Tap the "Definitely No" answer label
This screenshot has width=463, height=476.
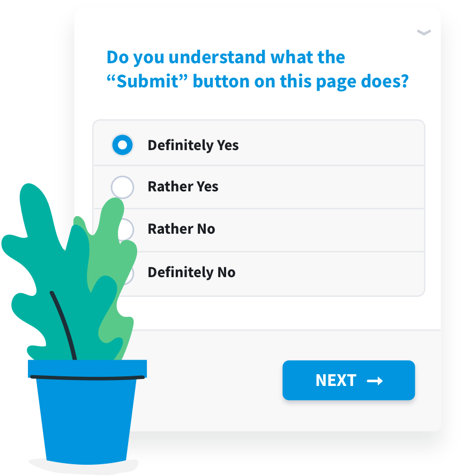click(x=191, y=272)
